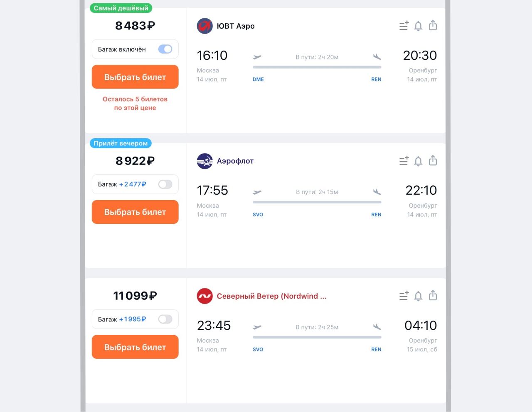Click the bell icon on Аэрофлот ticket
This screenshot has width=532, height=412.
click(418, 161)
